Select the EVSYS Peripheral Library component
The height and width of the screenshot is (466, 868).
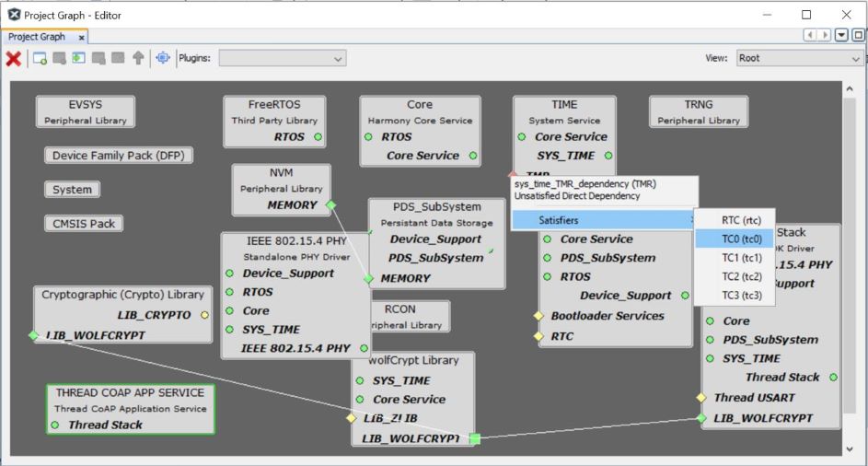point(86,112)
